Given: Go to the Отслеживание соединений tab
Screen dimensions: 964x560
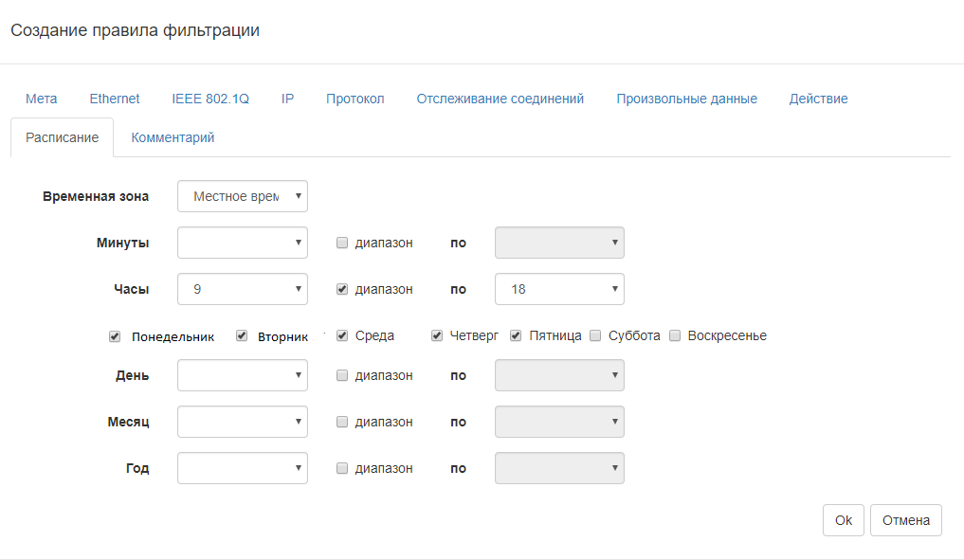Looking at the screenshot, I should (x=500, y=99).
